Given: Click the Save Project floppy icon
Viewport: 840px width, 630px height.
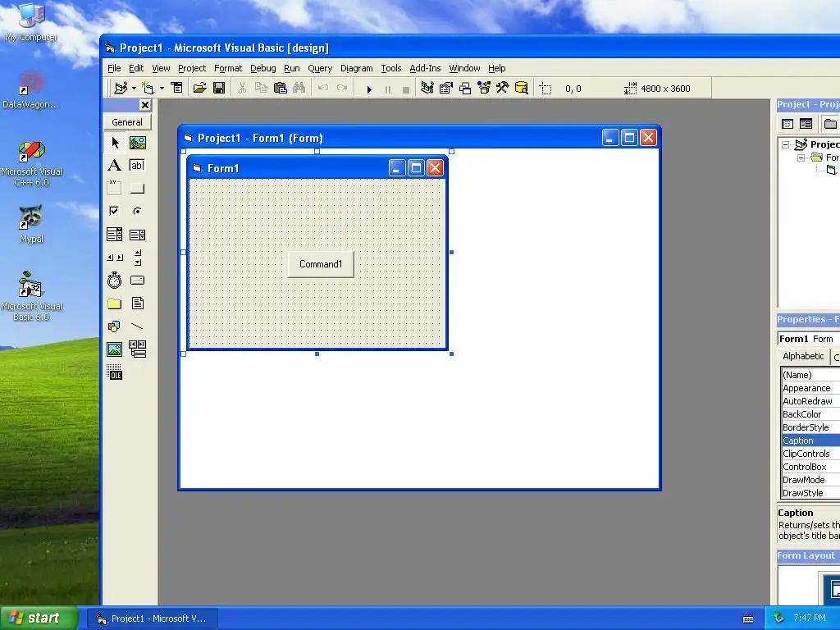Looking at the screenshot, I should click(x=218, y=88).
